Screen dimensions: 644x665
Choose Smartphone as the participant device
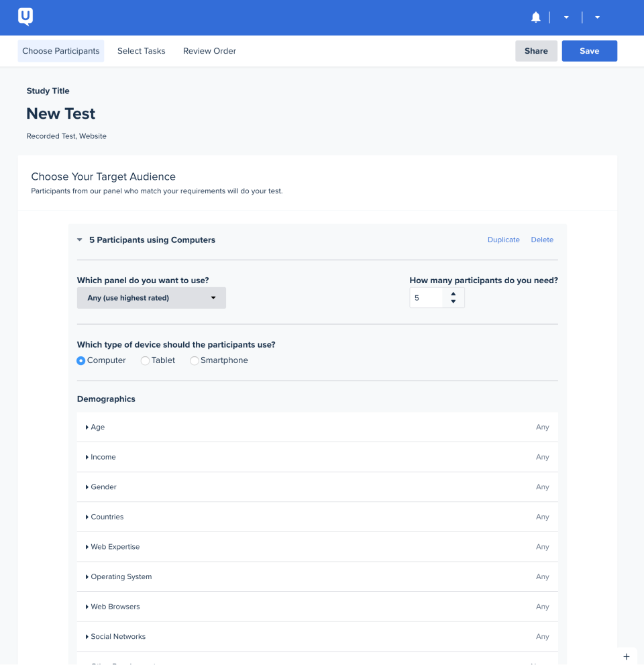[195, 360]
